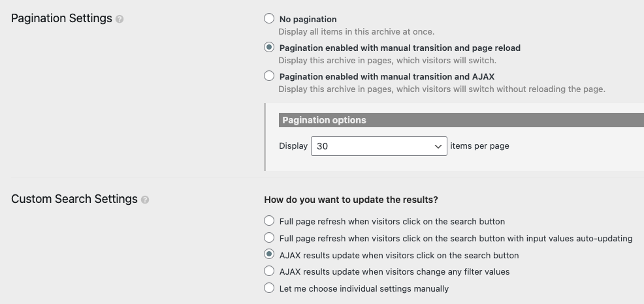The height and width of the screenshot is (304, 644).
Task: Click the Pagination Settings section heading
Action: [x=61, y=18]
